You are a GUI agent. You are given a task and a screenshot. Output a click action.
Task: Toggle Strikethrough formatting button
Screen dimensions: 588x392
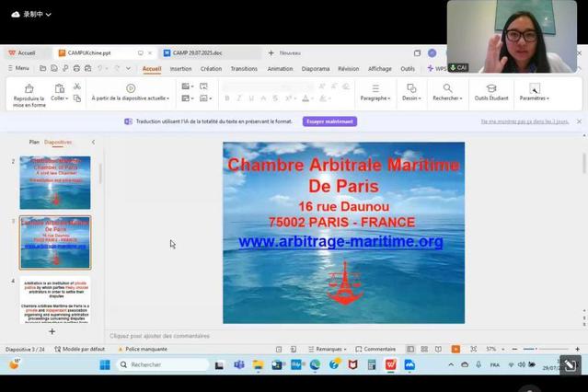(x=275, y=98)
